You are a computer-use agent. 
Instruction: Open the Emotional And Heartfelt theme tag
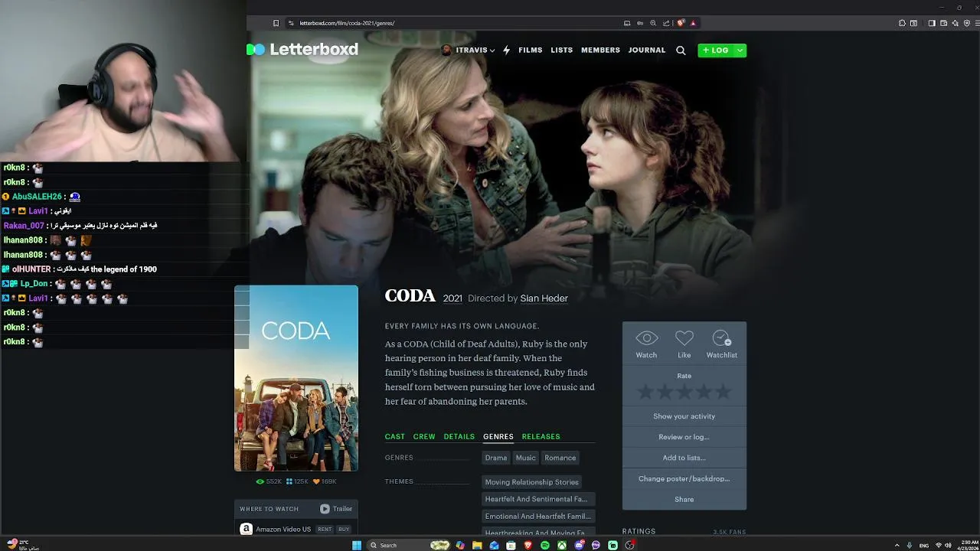[537, 516]
